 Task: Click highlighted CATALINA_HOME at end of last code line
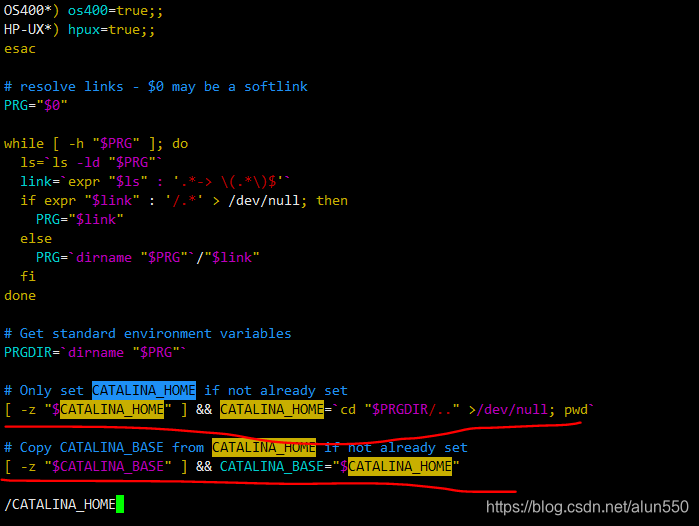(400, 466)
